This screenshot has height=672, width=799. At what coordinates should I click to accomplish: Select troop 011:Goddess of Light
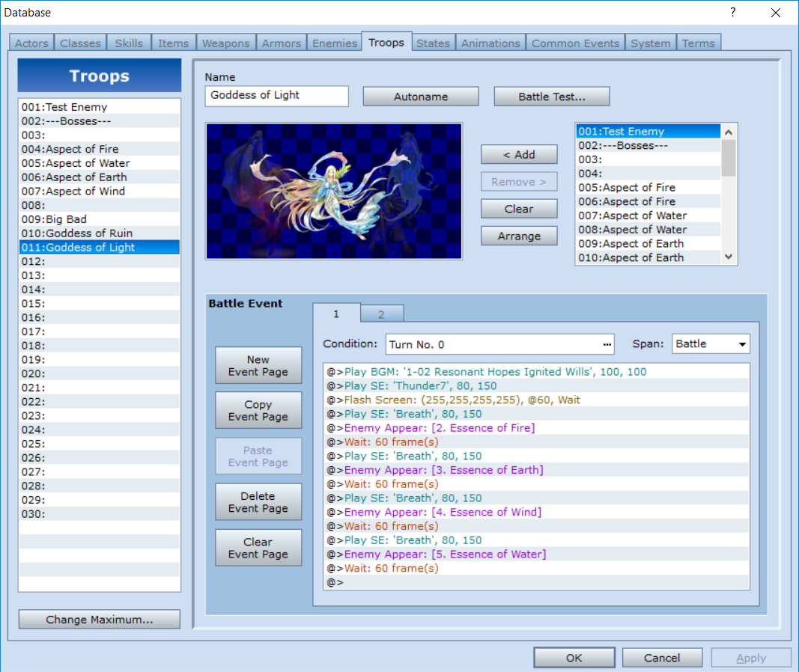(100, 248)
